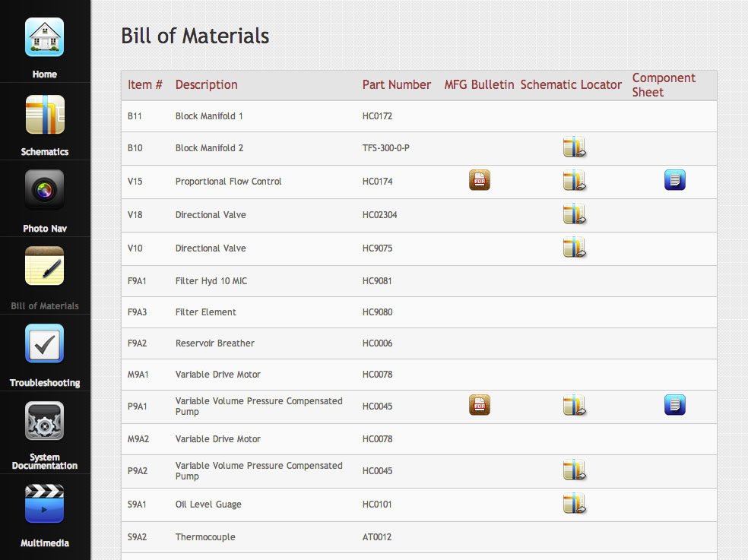Open the Multimedia clapperboard icon
The height and width of the screenshot is (560, 748).
point(44,503)
